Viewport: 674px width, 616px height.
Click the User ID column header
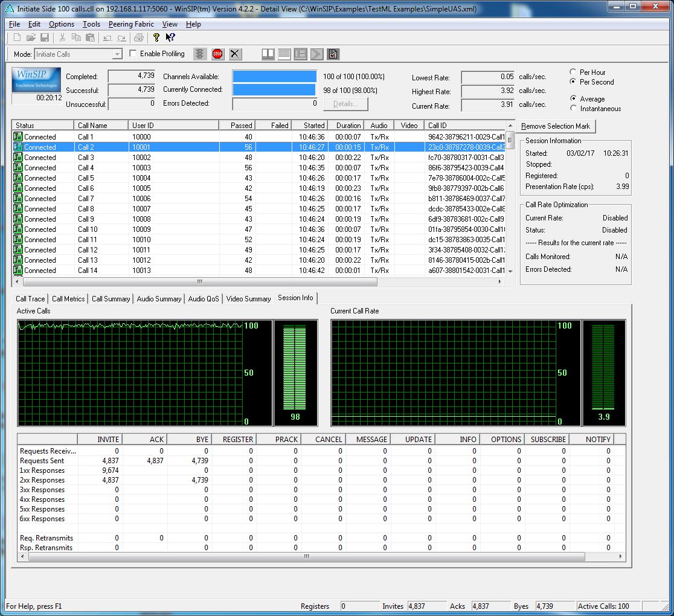(x=174, y=125)
